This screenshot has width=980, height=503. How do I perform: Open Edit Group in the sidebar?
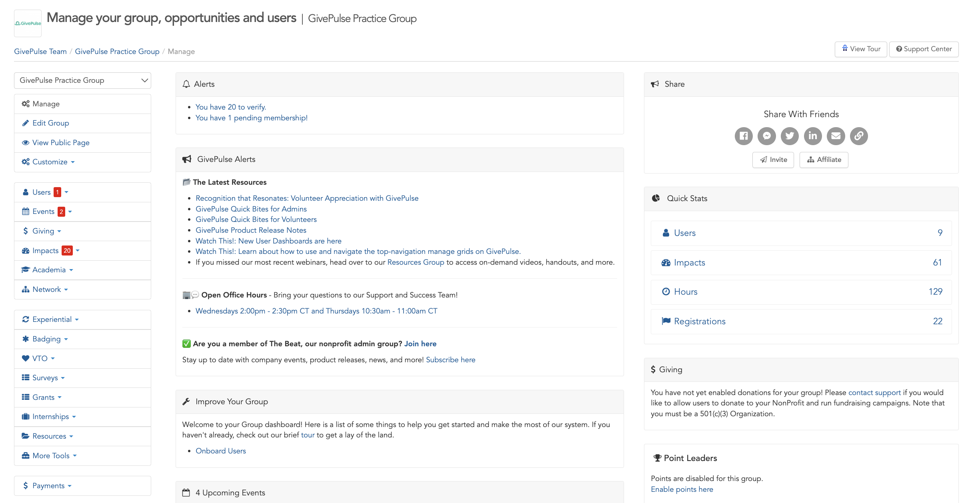(x=82, y=123)
